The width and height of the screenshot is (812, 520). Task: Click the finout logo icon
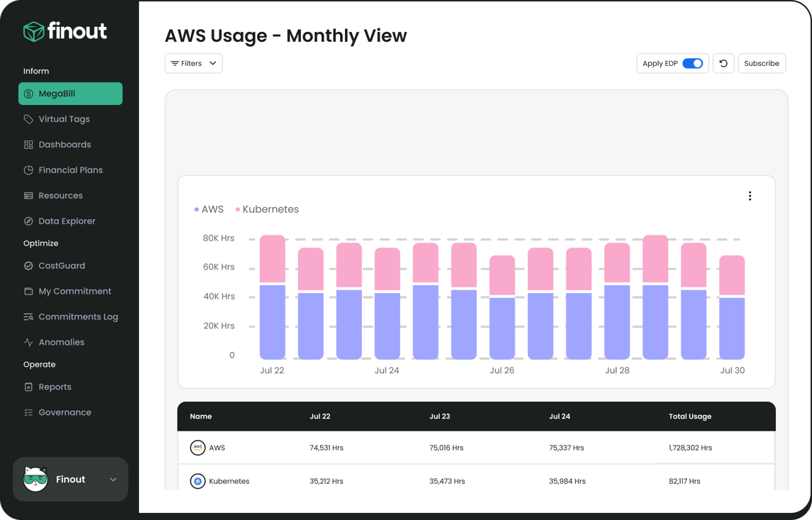(x=33, y=31)
